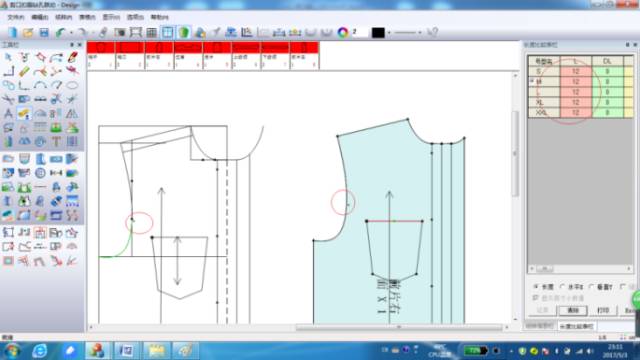Click the save disk icon in toolbar

point(44,33)
